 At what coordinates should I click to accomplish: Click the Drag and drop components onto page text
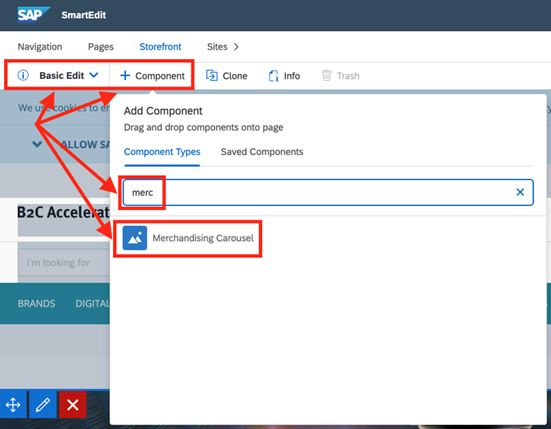click(x=203, y=127)
